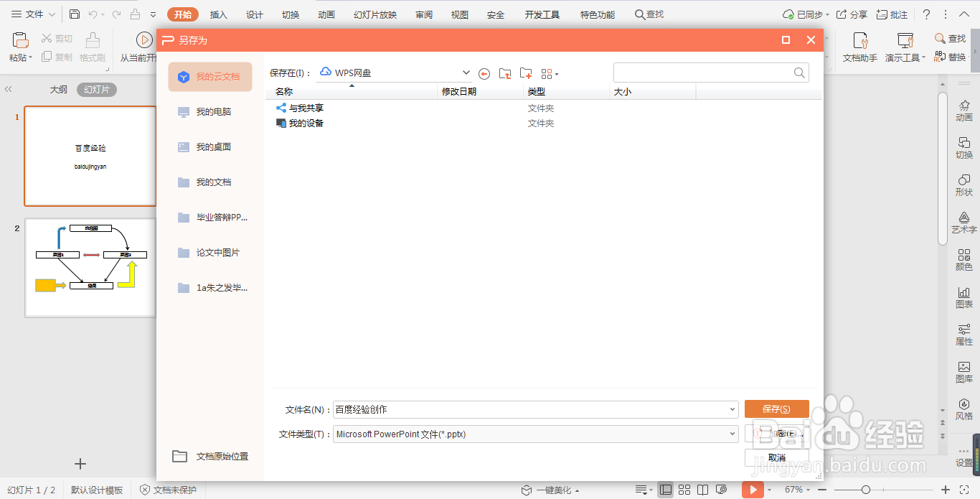The width and height of the screenshot is (980, 499).
Task: Open the view mode grid options
Action: [550, 73]
